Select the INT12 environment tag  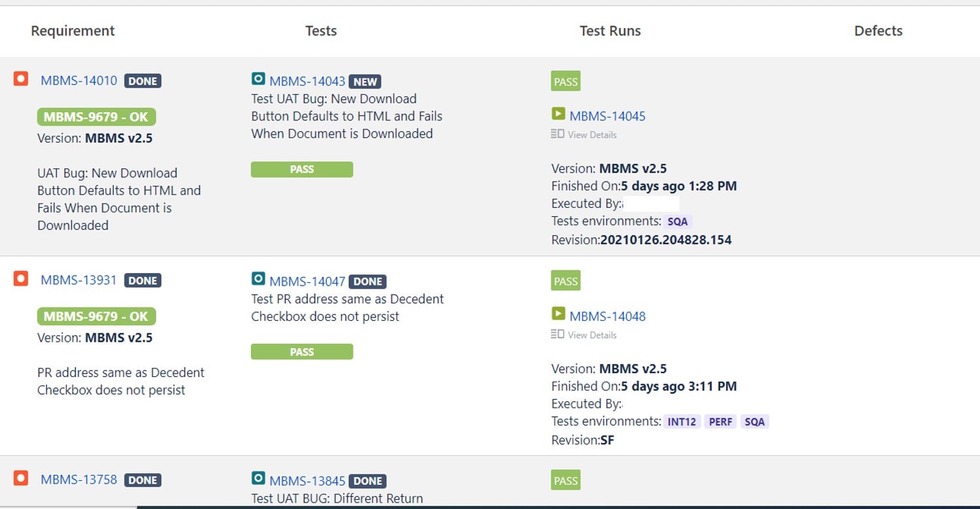click(682, 421)
